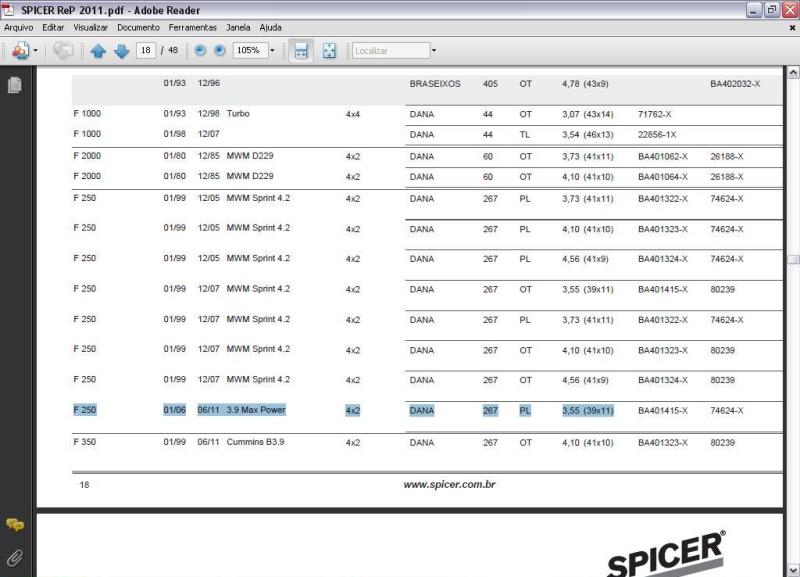Click the highlighted 3.9 Max Power text
This screenshot has width=800, height=577.
(256, 410)
